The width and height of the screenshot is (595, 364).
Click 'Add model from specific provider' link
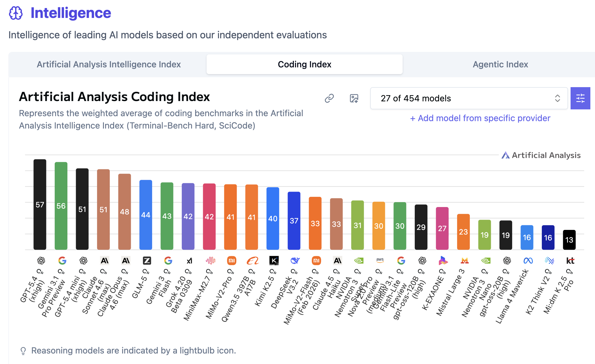[480, 118]
